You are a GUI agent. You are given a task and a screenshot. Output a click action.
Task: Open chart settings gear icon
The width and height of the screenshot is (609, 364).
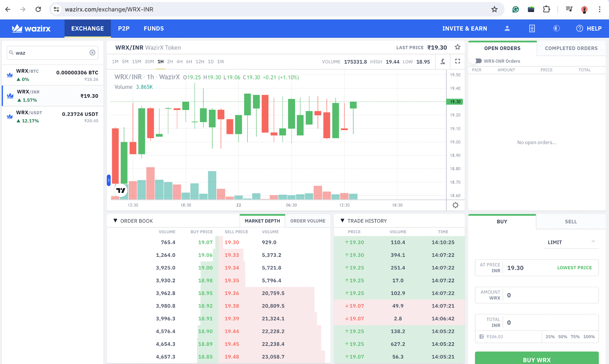[x=455, y=205]
